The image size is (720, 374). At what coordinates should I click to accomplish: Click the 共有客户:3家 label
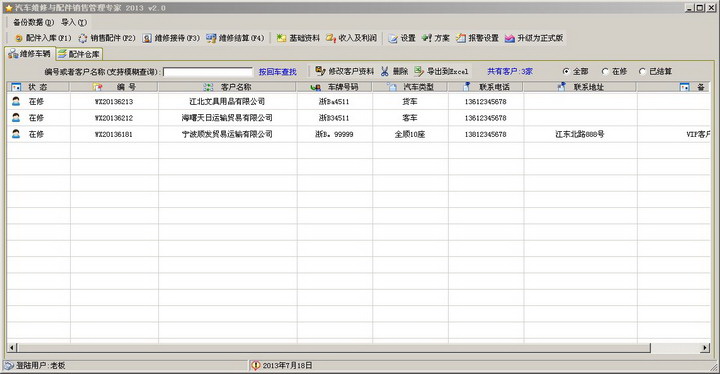(x=510, y=71)
